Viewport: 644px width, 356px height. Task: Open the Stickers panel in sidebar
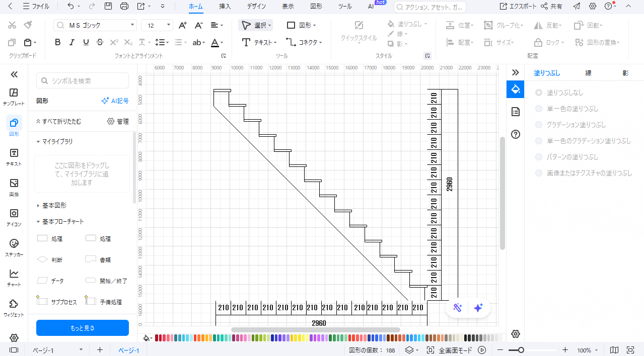click(x=14, y=247)
